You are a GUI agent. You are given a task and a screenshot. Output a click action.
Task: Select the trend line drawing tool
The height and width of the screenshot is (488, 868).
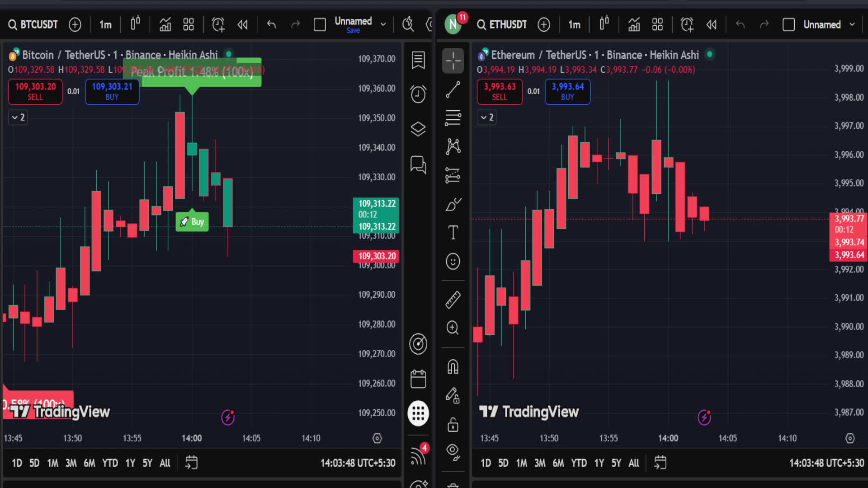[453, 89]
